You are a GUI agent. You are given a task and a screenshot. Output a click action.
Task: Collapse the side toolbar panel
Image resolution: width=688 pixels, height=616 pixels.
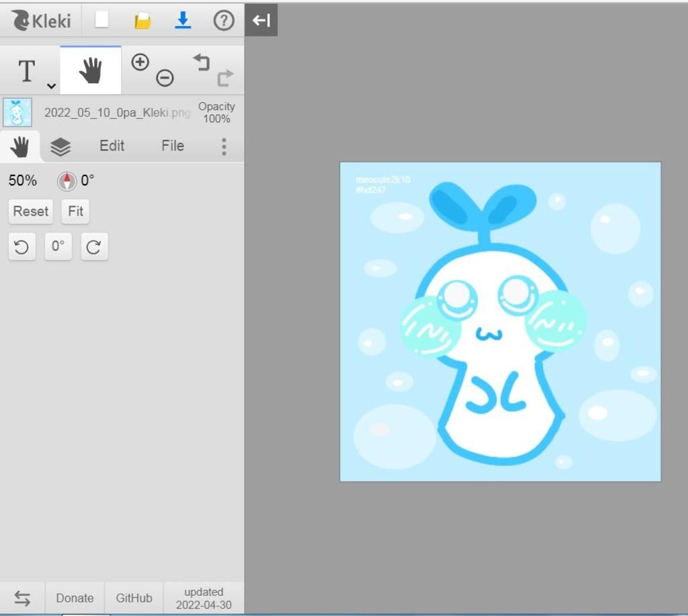(x=261, y=20)
